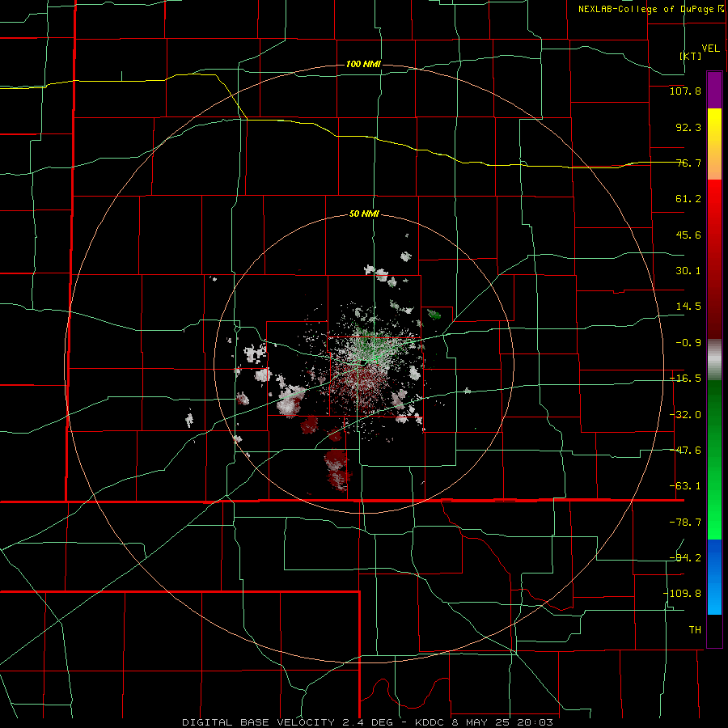Click the purple segment of velocity color bar

click(714, 90)
